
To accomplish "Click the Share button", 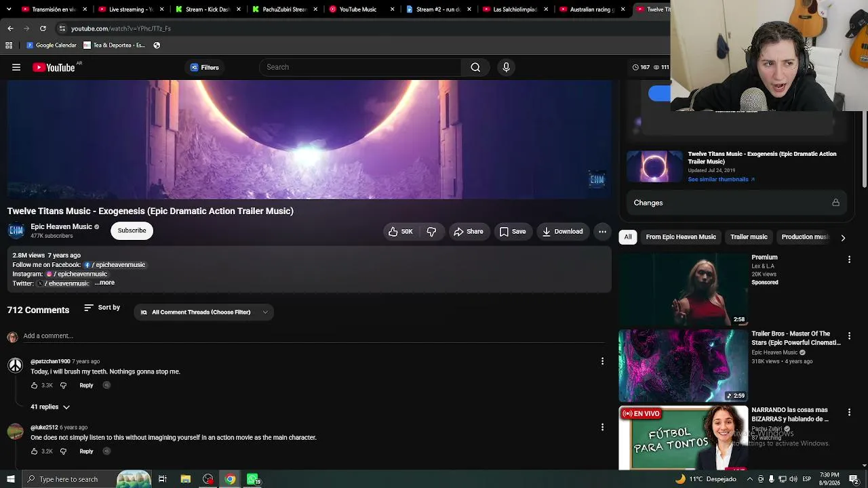I will pyautogui.click(x=469, y=232).
